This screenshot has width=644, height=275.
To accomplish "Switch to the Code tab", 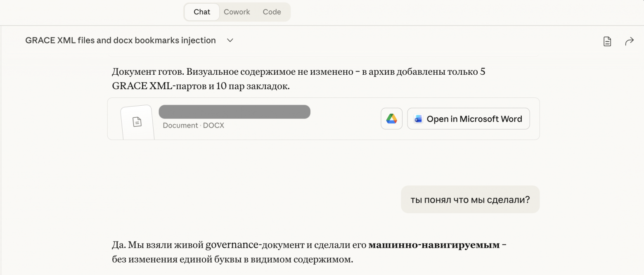I will tap(271, 12).
